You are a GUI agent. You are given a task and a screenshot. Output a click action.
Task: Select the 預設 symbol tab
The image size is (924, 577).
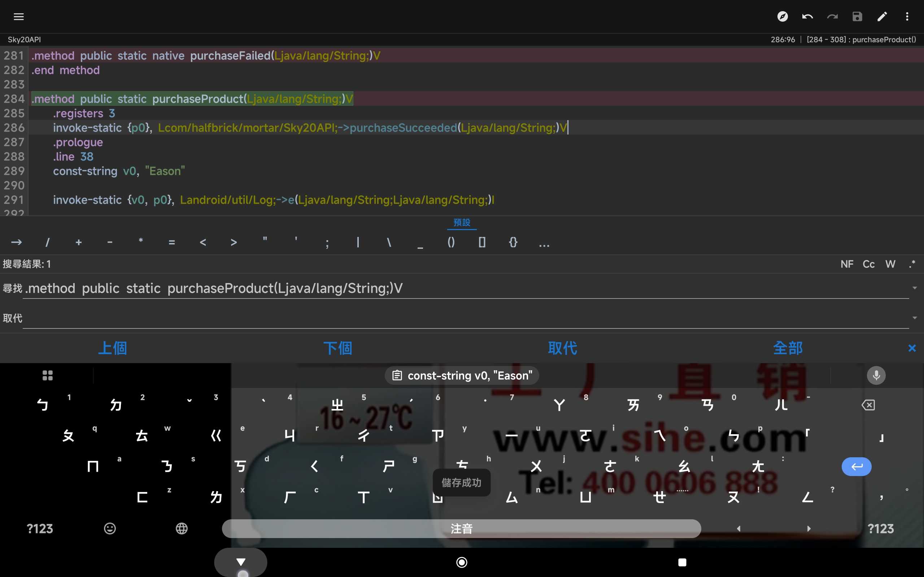point(462,223)
